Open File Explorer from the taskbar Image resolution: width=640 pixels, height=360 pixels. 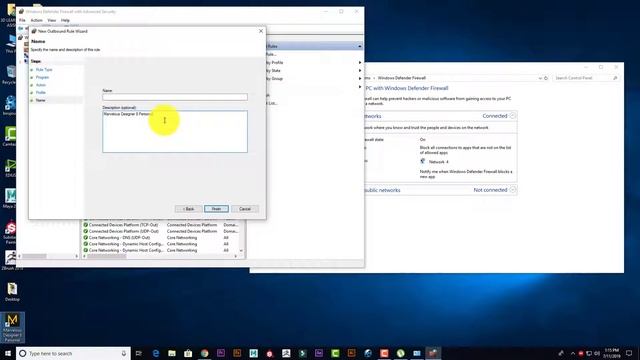click(172, 353)
